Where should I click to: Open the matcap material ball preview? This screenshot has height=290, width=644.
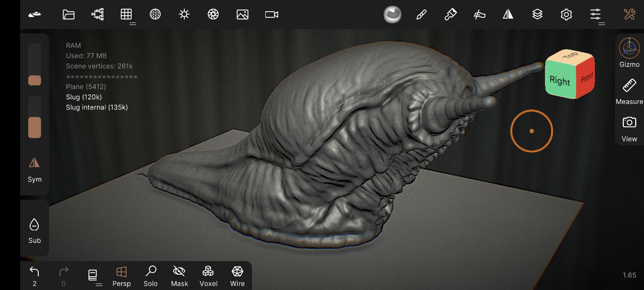tap(392, 14)
